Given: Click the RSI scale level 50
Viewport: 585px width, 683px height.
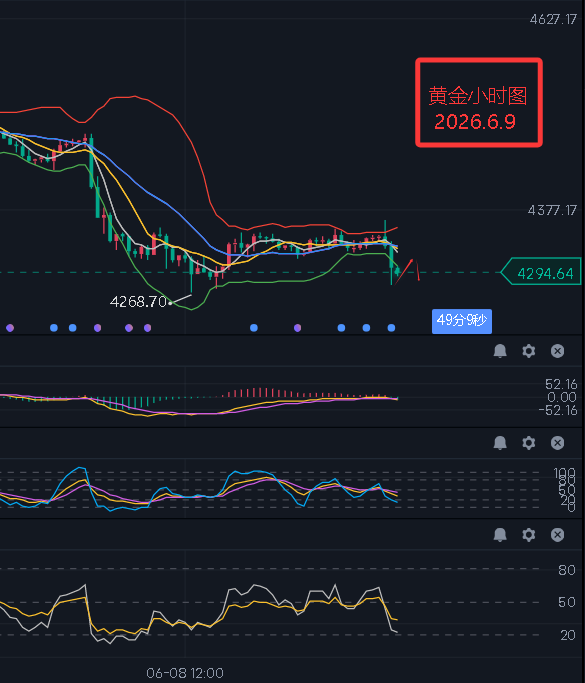Looking at the screenshot, I should 567,602.
